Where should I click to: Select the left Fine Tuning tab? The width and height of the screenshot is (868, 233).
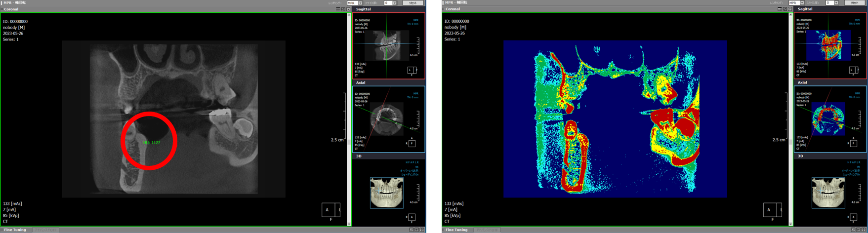coord(15,230)
